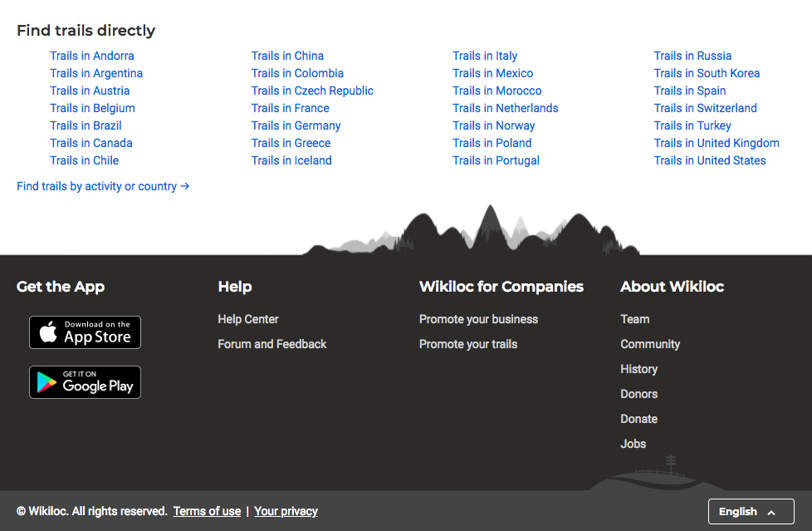The image size is (812, 531).
Task: Open Trails in Mexico
Action: [492, 73]
